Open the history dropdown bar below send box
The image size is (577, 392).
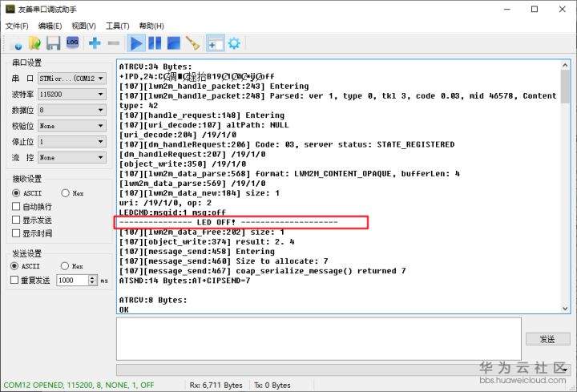click(x=344, y=370)
